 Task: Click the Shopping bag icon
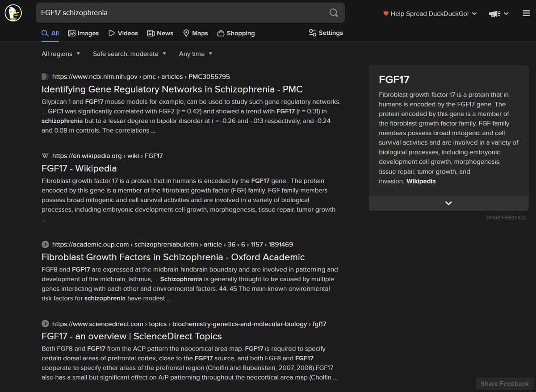click(220, 33)
